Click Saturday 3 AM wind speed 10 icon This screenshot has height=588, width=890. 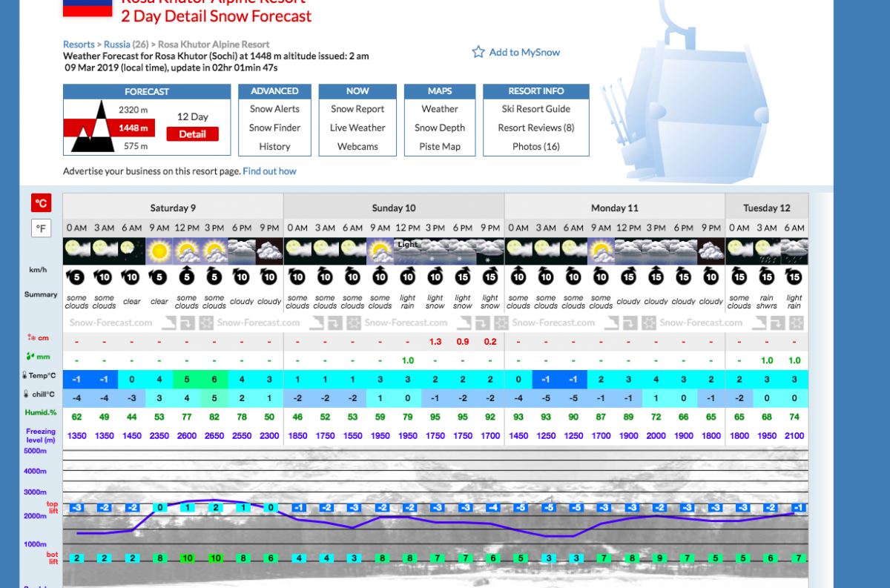104,277
